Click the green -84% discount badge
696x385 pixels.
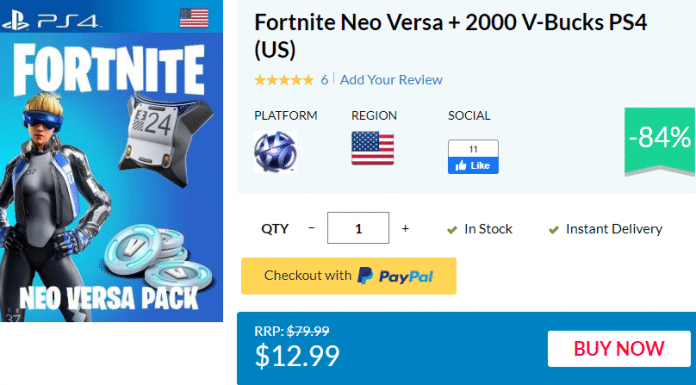point(660,140)
